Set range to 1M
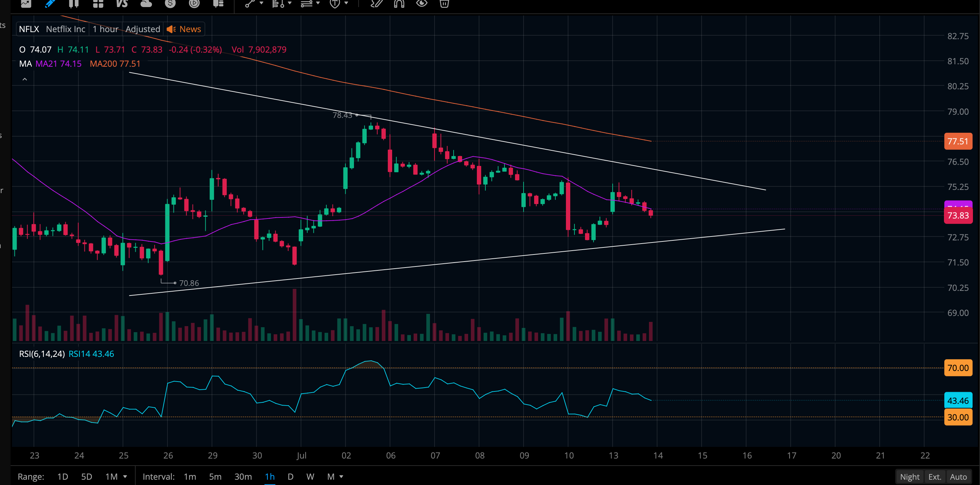The width and height of the screenshot is (980, 485). (112, 477)
